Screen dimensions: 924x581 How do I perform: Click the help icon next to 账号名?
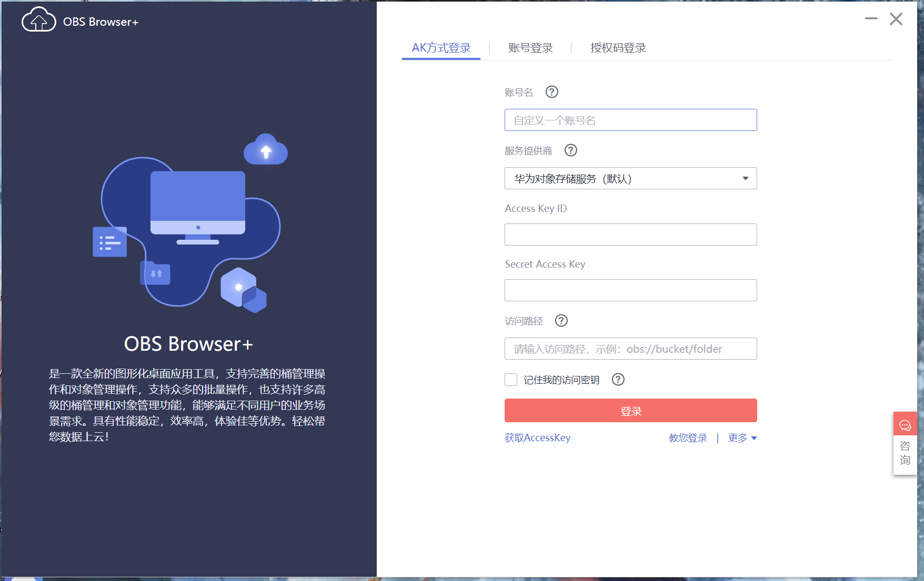tap(551, 91)
